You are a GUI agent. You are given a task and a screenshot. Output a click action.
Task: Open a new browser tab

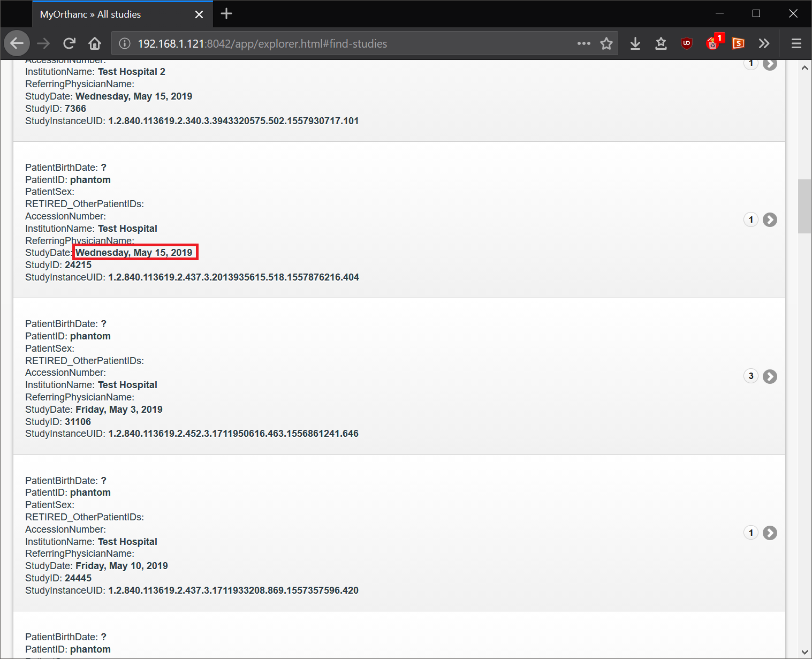tap(226, 14)
